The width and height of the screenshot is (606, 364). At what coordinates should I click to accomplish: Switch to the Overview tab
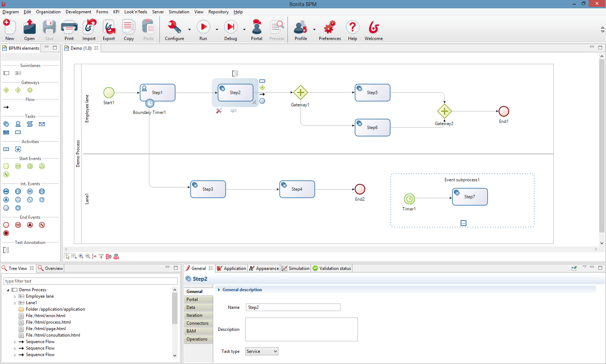click(50, 268)
